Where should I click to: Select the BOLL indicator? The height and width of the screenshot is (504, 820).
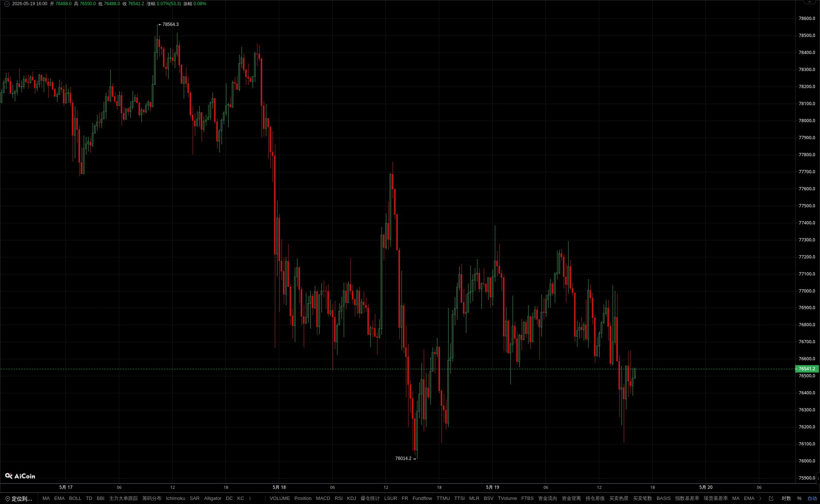[x=75, y=498]
